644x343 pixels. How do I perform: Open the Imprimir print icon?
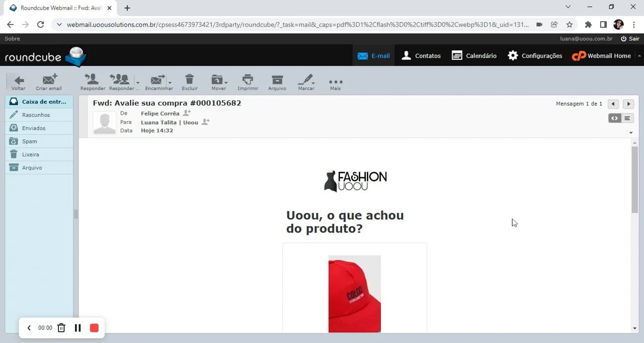coord(248,79)
